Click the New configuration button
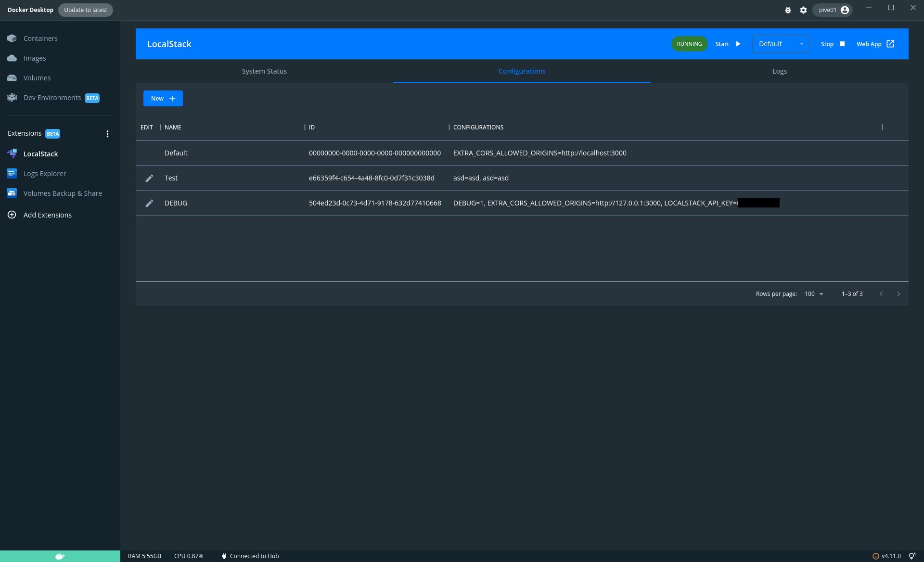Screen dimensions: 924x562 (x=163, y=99)
